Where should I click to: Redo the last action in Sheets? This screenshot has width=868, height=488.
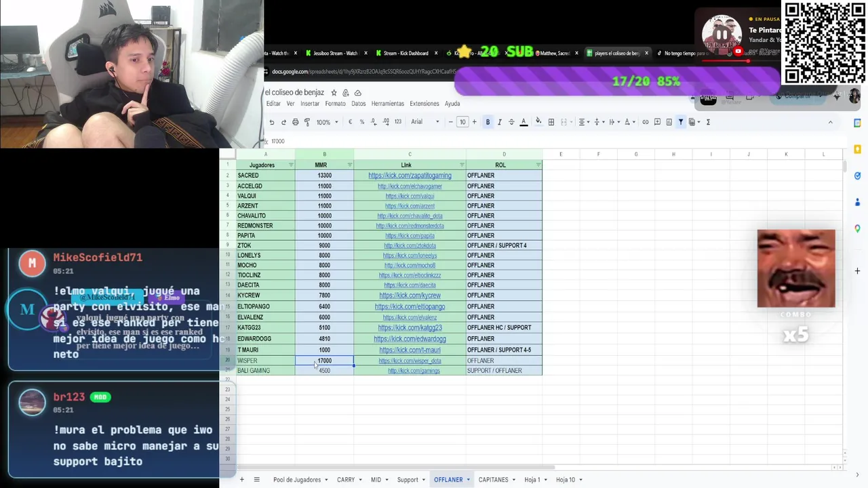click(x=283, y=122)
